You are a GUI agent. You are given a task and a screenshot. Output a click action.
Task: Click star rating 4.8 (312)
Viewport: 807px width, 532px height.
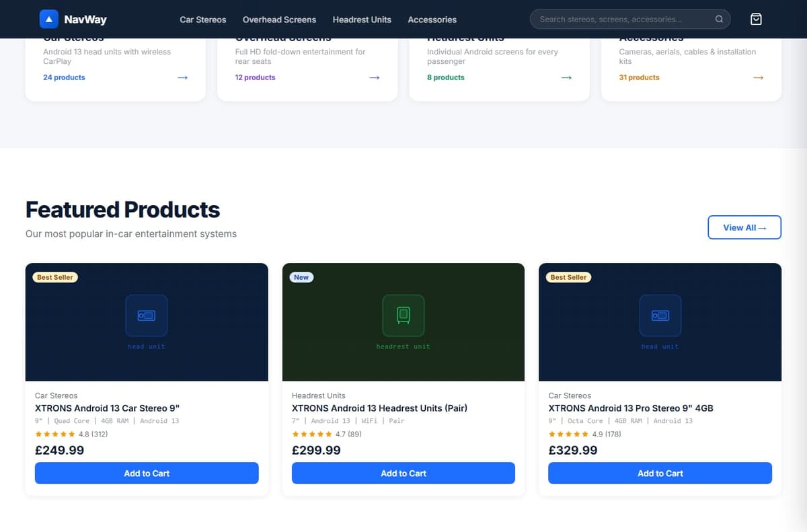71,434
